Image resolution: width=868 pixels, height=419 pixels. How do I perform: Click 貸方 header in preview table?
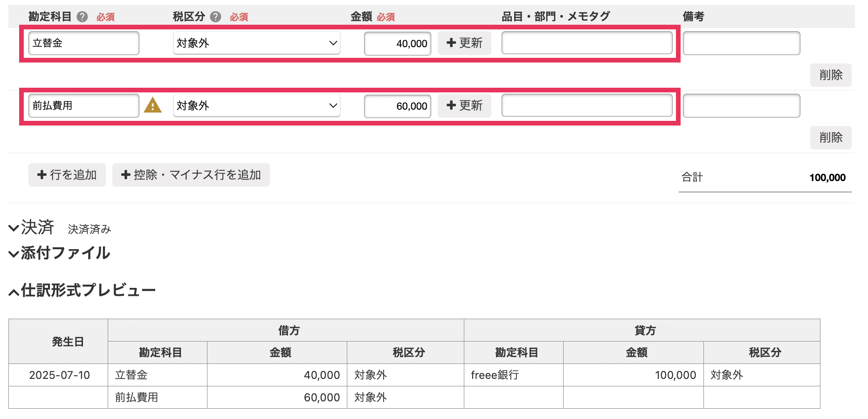642,330
